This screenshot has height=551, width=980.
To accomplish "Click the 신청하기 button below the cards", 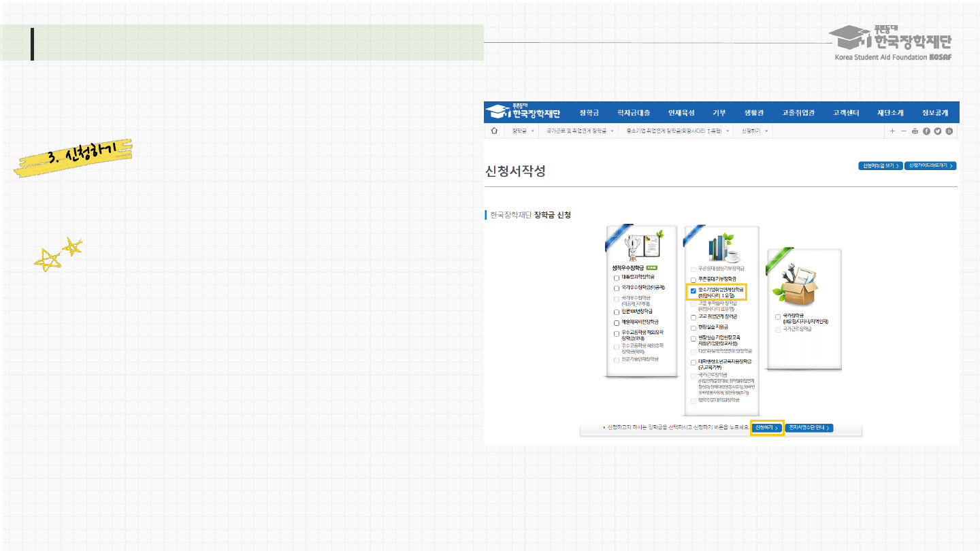I will pos(767,428).
